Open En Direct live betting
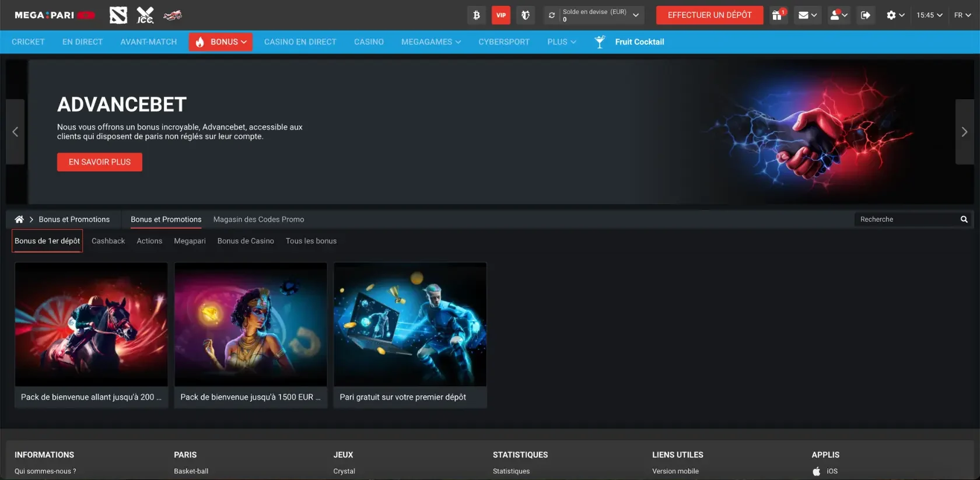This screenshot has width=980, height=480. tap(82, 42)
